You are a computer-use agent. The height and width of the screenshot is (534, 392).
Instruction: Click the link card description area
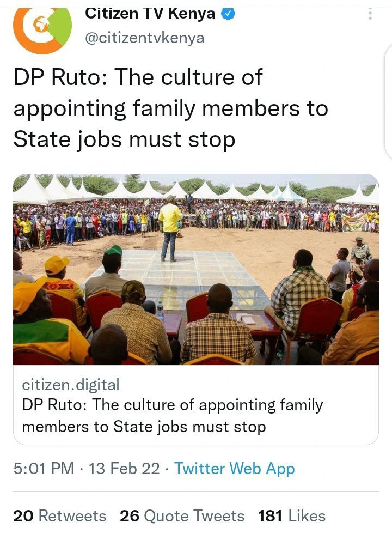tap(196, 405)
